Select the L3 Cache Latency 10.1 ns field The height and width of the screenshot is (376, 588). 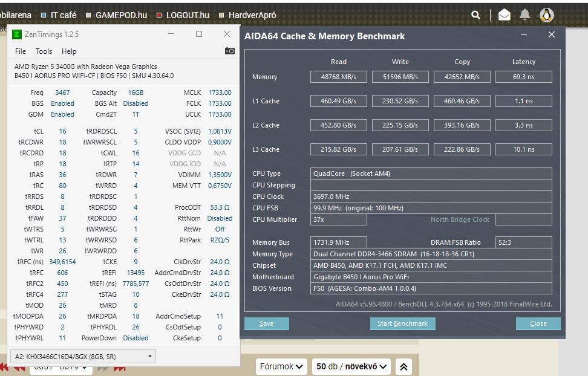point(524,149)
